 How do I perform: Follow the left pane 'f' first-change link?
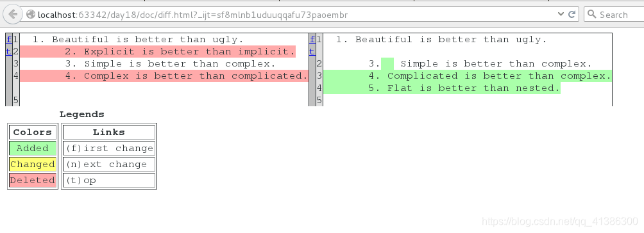point(8,40)
